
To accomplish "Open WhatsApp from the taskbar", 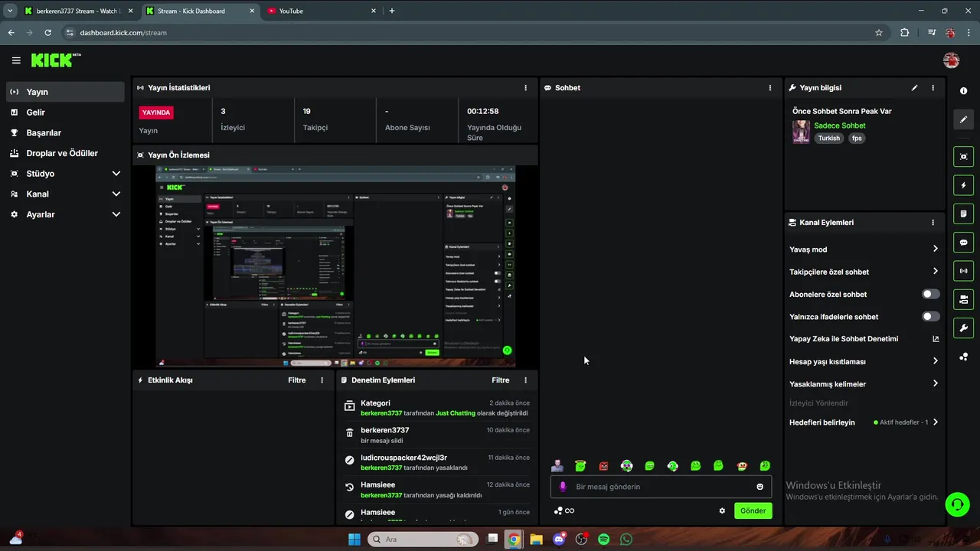I will pos(626,540).
